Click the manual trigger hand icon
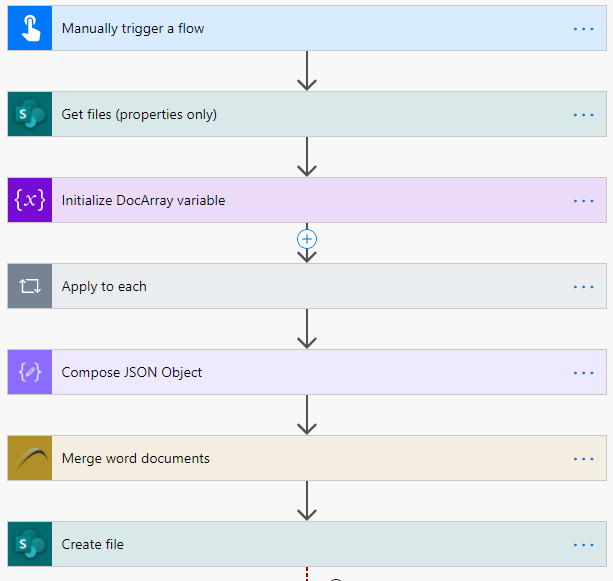This screenshot has width=613, height=581. pos(30,28)
